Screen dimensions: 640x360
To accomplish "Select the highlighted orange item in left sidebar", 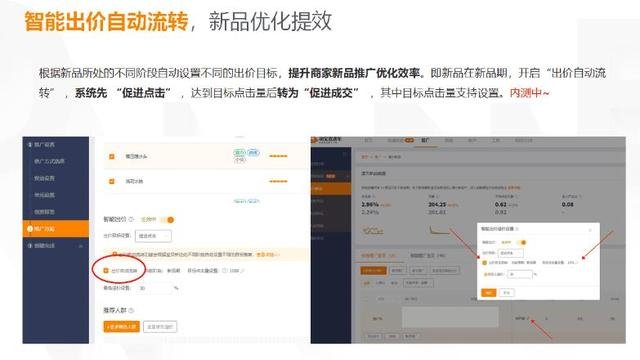I will click(x=56, y=229).
